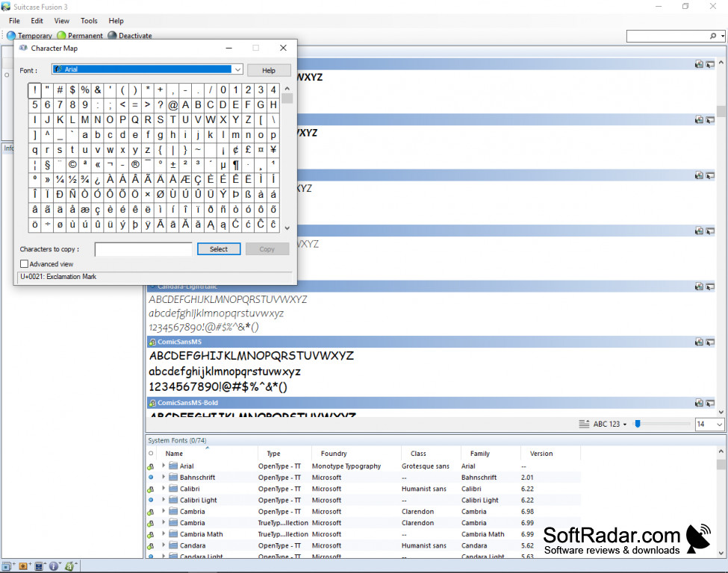Screen dimensions: 728x573
Task: Click the preview size slider handle
Action: tap(638, 424)
